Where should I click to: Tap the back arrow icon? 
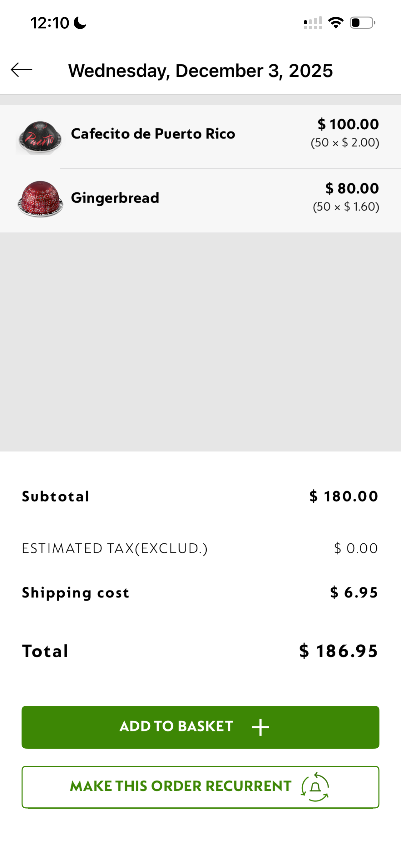22,70
